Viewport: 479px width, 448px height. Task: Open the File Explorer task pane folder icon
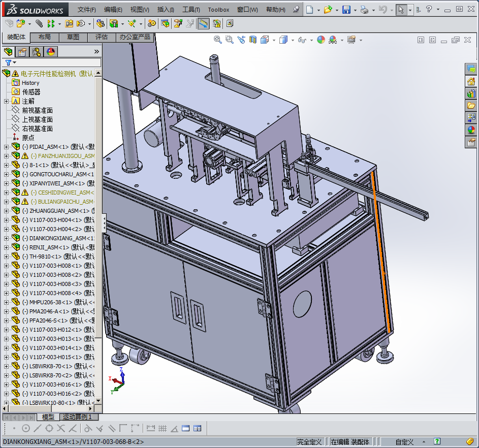click(471, 106)
